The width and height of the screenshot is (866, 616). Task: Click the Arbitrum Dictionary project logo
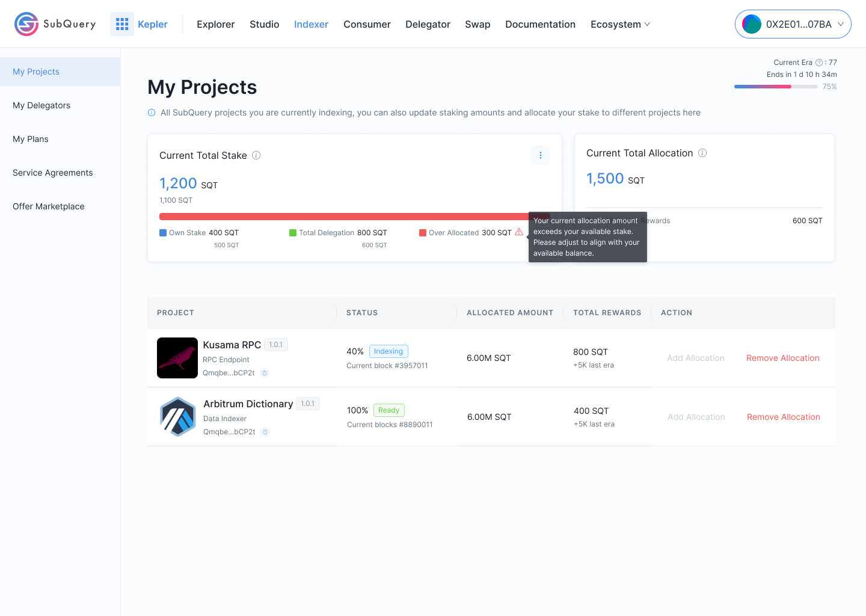pos(178,417)
